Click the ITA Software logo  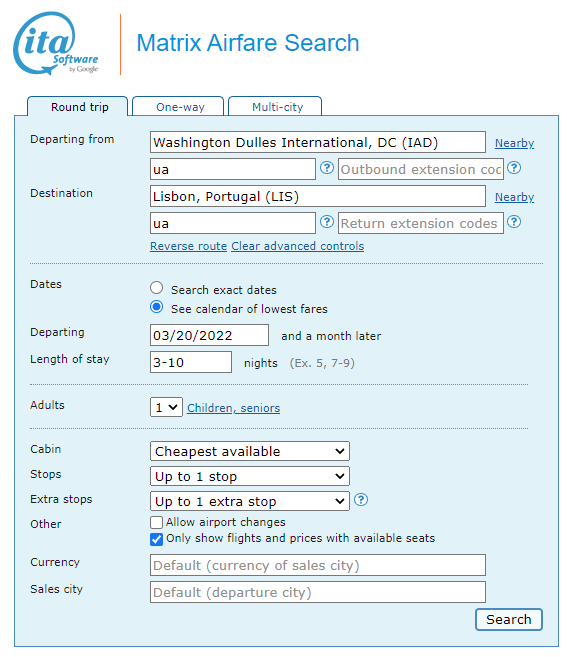56,44
